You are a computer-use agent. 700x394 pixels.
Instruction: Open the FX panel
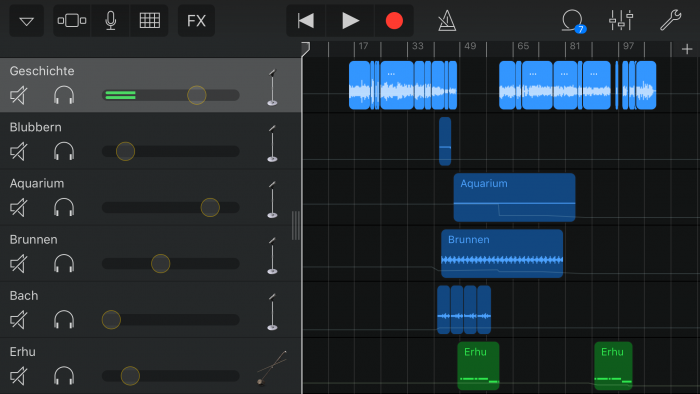196,21
